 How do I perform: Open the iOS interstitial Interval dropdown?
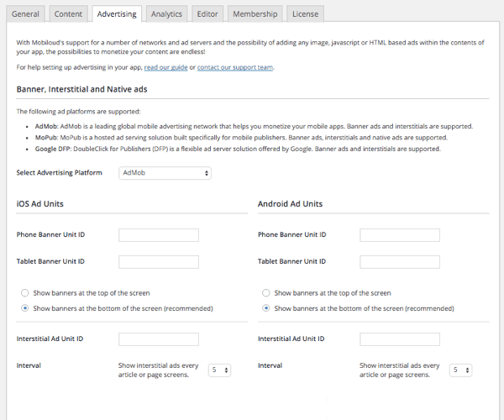(x=219, y=370)
